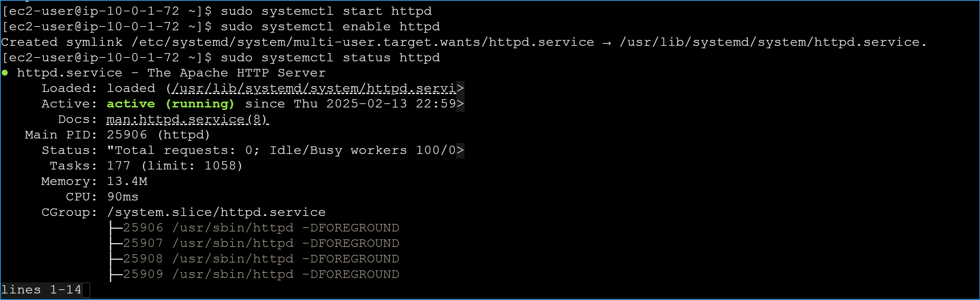
Task: Click the truncation marker on the Loaded line
Action: point(460,88)
